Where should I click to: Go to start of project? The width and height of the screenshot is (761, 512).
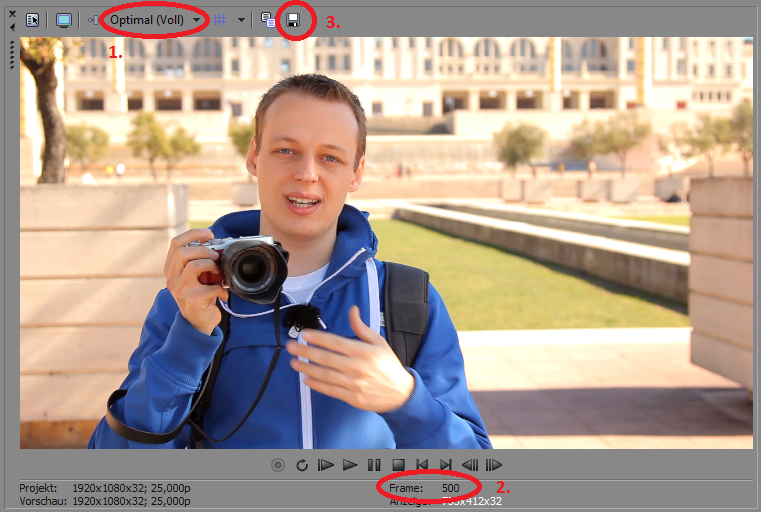pyautogui.click(x=422, y=465)
